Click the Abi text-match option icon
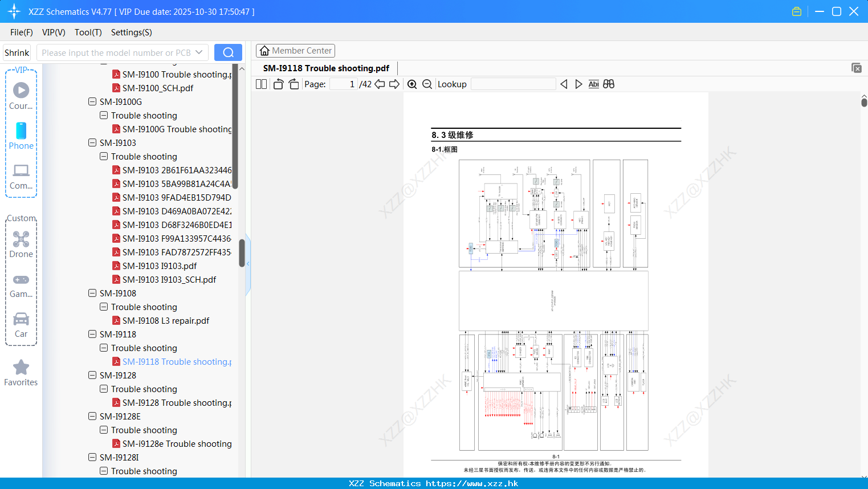868x489 pixels. pos(594,84)
